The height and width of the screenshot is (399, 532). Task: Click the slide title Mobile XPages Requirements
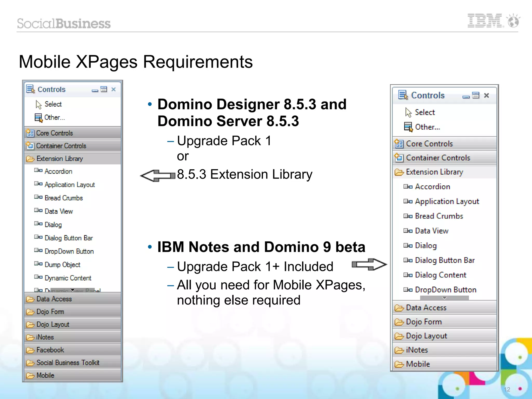point(136,62)
